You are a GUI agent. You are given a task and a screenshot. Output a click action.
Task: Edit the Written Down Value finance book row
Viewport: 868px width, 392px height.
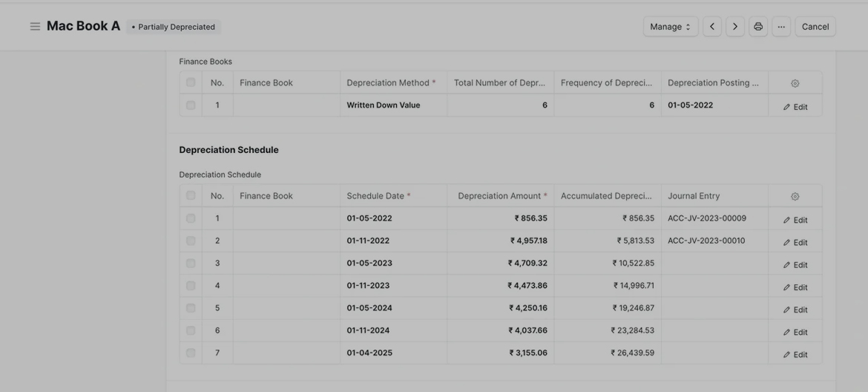click(795, 107)
